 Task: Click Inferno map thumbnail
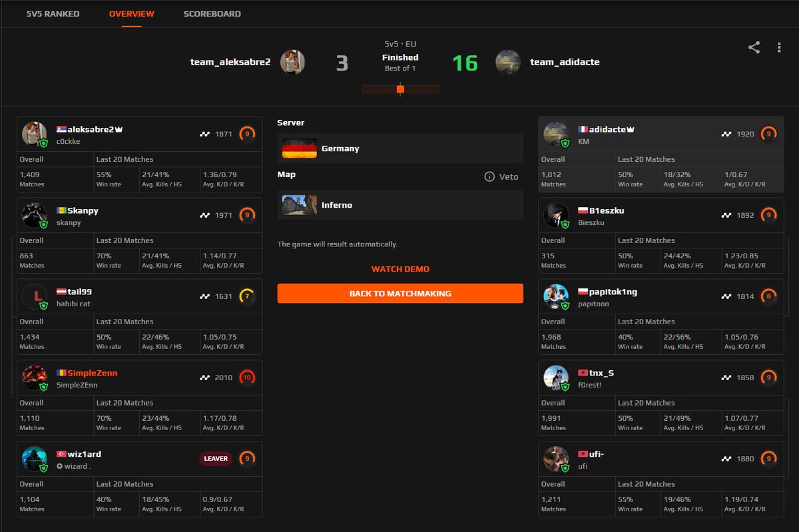300,205
